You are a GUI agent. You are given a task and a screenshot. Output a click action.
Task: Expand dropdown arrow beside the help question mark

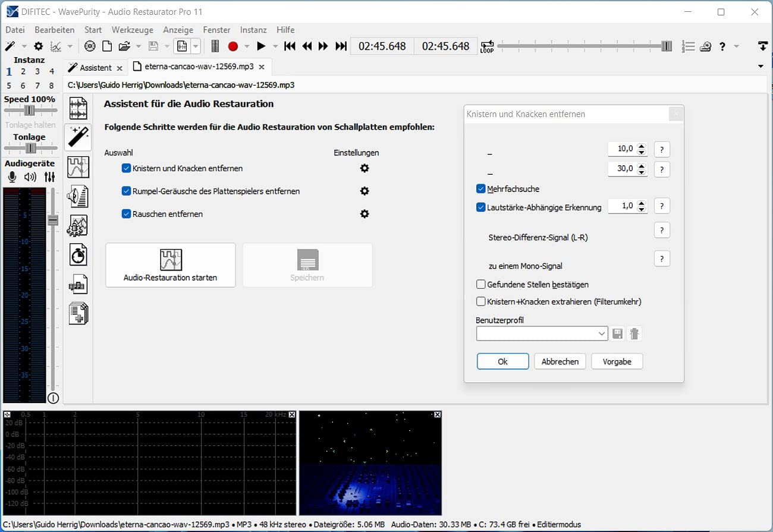click(736, 46)
